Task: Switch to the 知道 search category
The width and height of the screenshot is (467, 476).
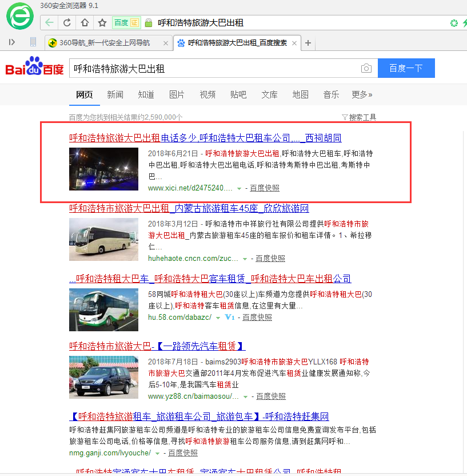Action: tap(146, 95)
